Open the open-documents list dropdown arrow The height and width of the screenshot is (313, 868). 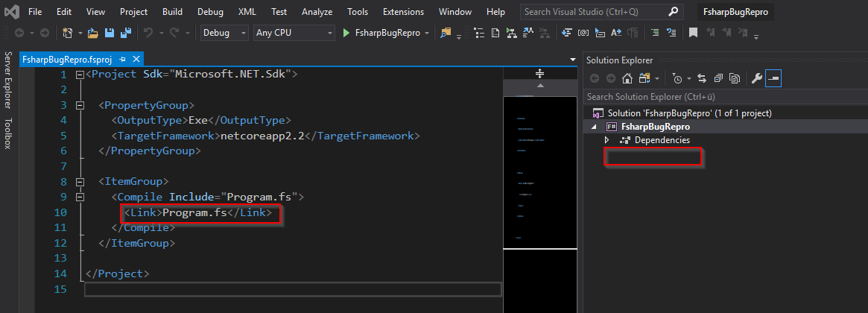click(x=572, y=60)
